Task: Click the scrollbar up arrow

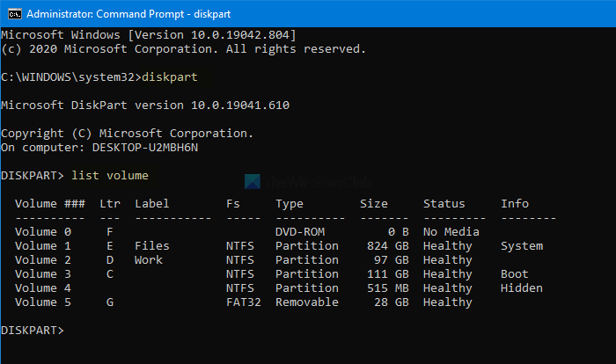Action: 607,35
